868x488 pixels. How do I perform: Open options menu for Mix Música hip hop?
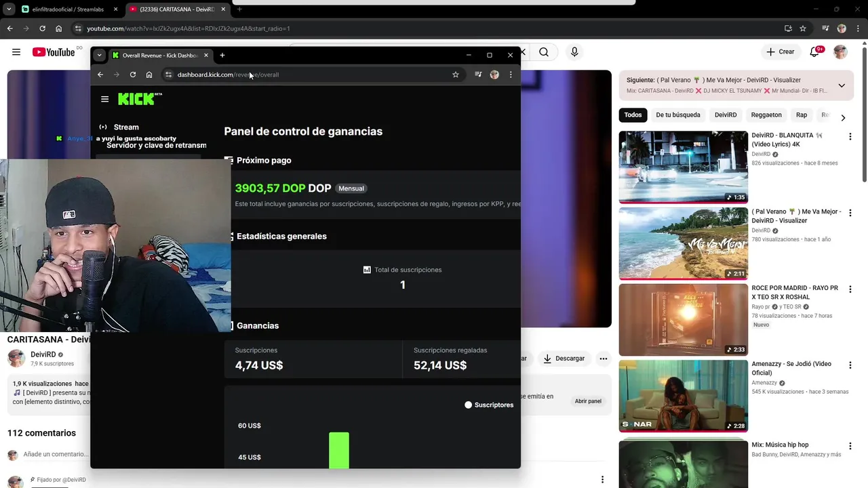(850, 447)
